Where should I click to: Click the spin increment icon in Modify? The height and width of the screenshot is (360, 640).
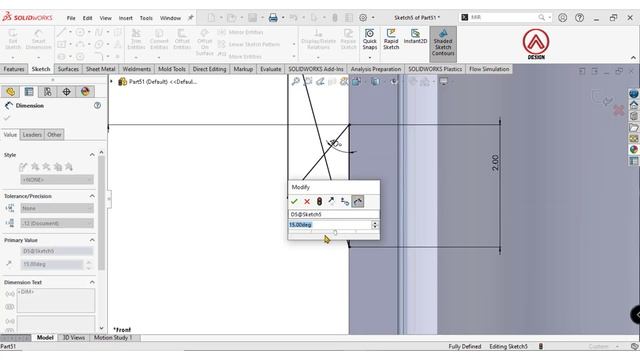pyautogui.click(x=345, y=201)
